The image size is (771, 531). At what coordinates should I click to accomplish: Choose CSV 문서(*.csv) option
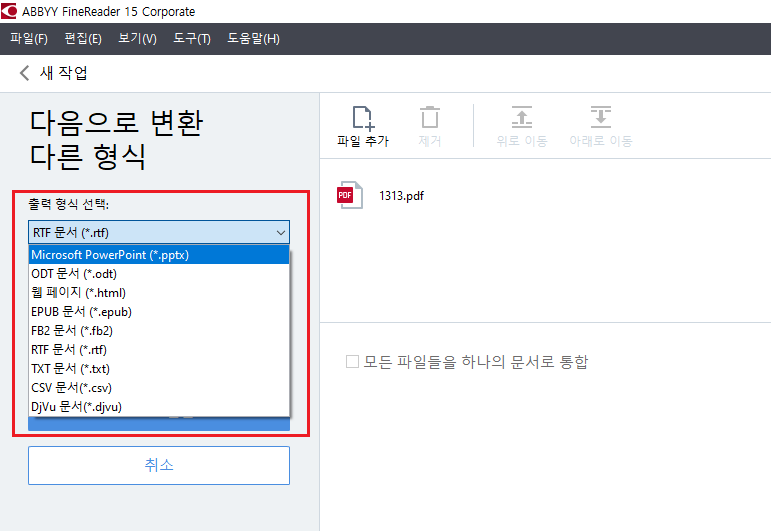coord(159,387)
